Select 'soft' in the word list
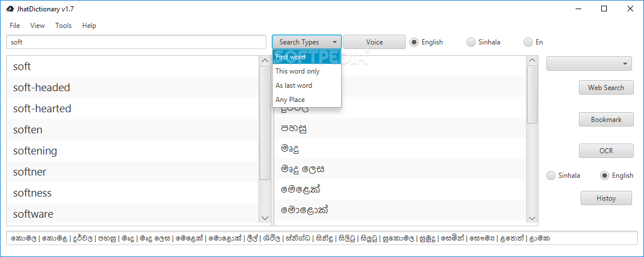This screenshot has height=257, width=644. [x=133, y=67]
